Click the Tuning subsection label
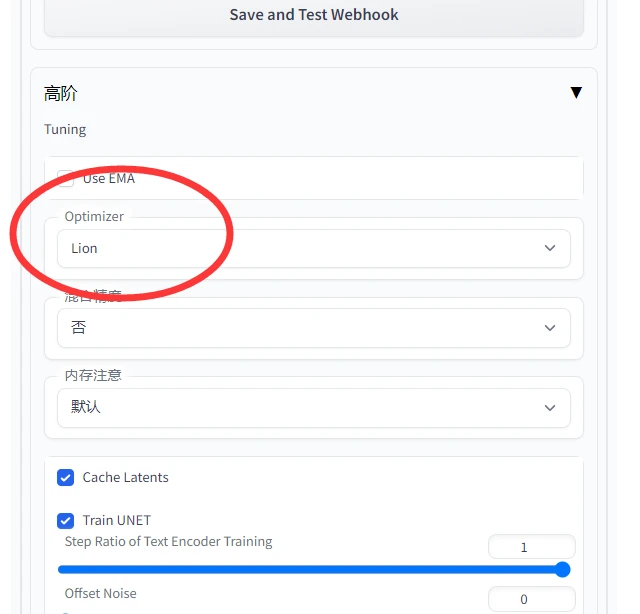Viewport: 640px width, 614px height. pos(65,129)
